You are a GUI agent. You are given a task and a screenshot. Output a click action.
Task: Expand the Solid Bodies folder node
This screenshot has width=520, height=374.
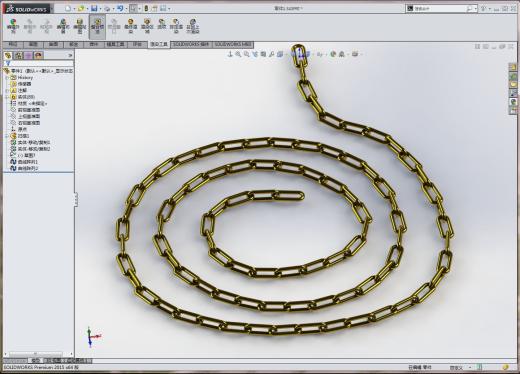click(7, 97)
